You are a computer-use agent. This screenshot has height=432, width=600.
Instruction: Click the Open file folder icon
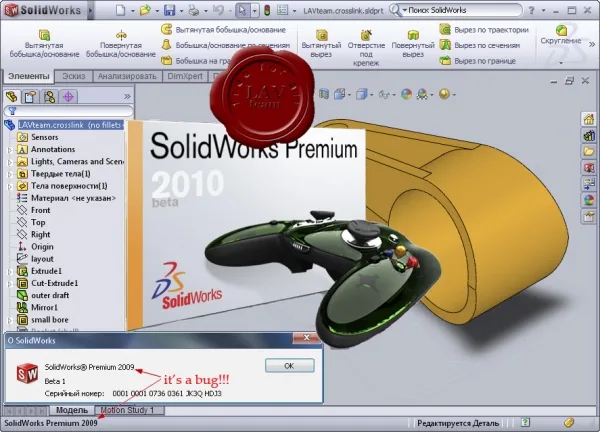click(145, 10)
